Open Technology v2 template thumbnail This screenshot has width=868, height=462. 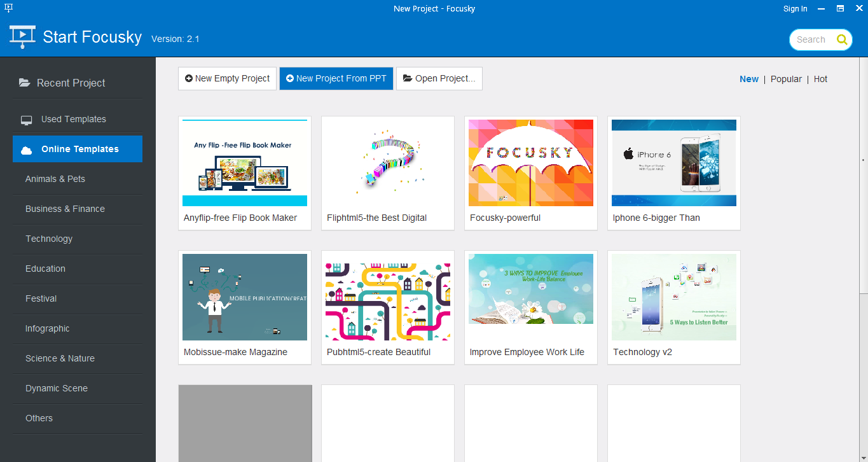[x=674, y=297]
